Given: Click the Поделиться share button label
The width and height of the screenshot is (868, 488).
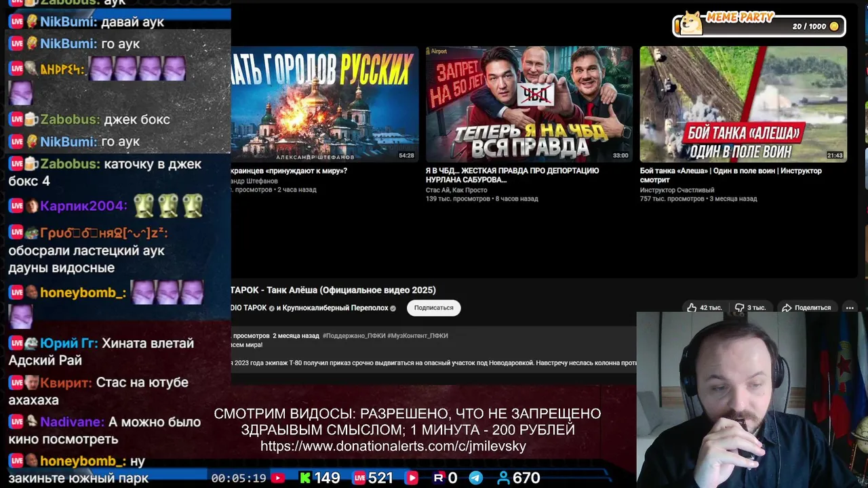Looking at the screenshot, I should click(812, 308).
